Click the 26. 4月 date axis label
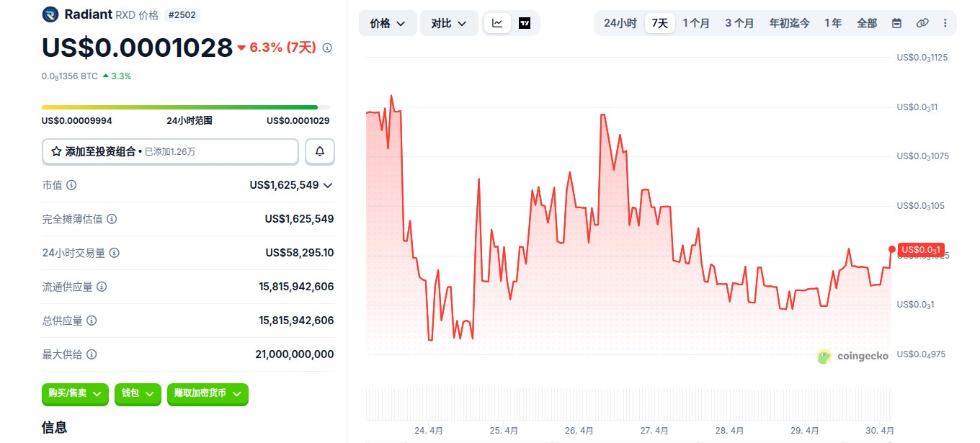This screenshot has height=443, width=980. [x=579, y=431]
